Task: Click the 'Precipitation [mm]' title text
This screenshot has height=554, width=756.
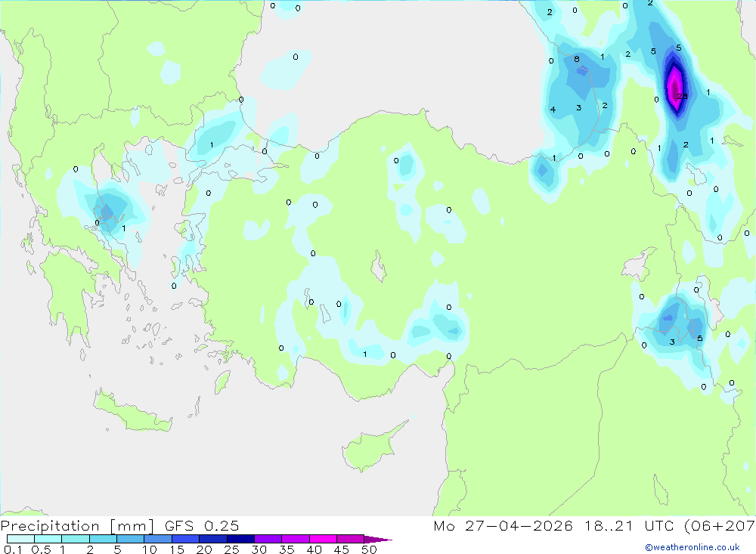Action: tap(77, 526)
